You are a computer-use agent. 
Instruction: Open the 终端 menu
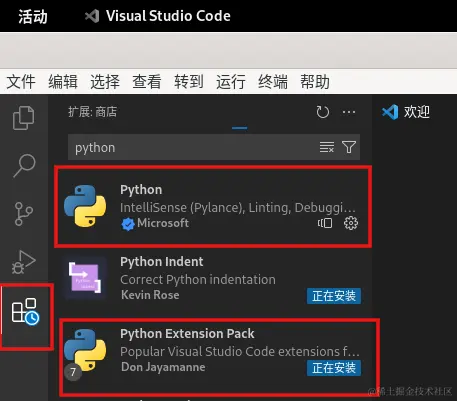tap(273, 82)
